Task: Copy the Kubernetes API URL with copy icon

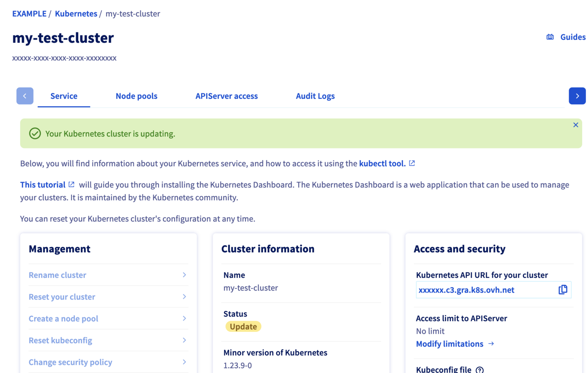Action: point(563,290)
